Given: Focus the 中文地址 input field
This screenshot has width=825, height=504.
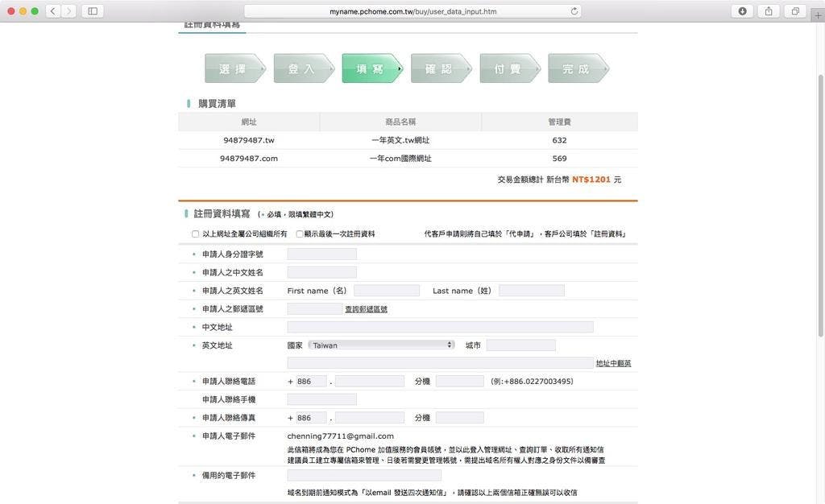Looking at the screenshot, I should [x=441, y=327].
